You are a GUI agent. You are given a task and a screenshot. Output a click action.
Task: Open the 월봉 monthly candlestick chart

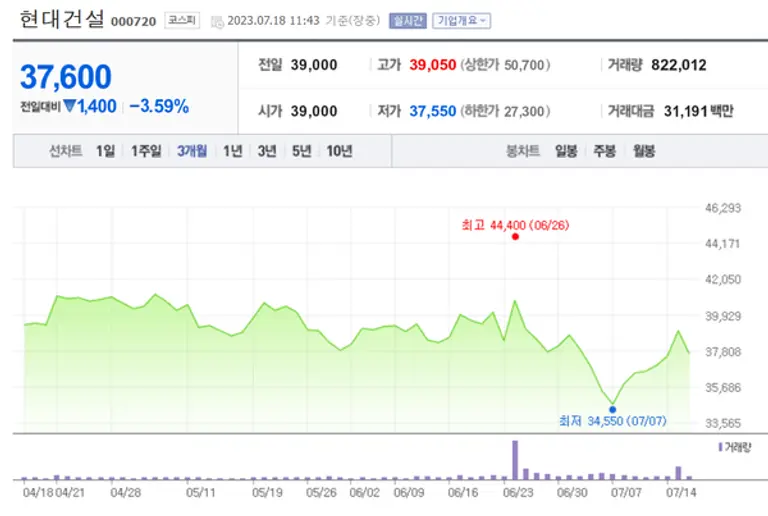point(642,151)
